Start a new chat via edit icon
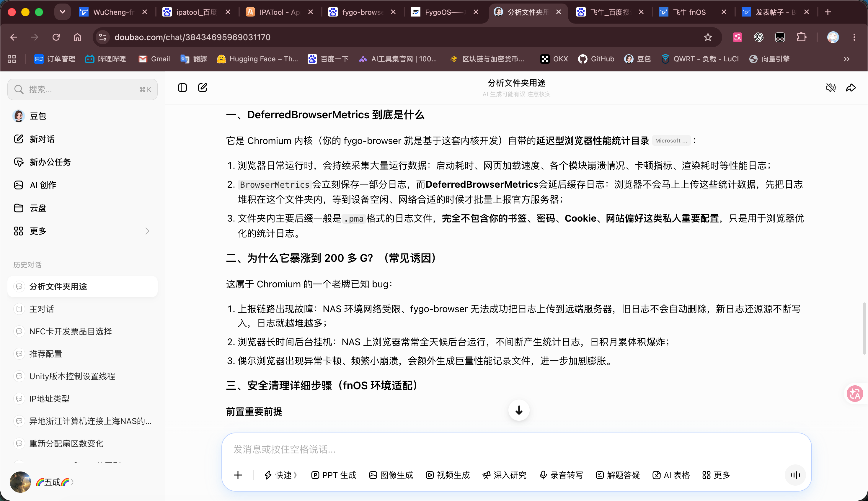This screenshot has width=868, height=501. [203, 88]
